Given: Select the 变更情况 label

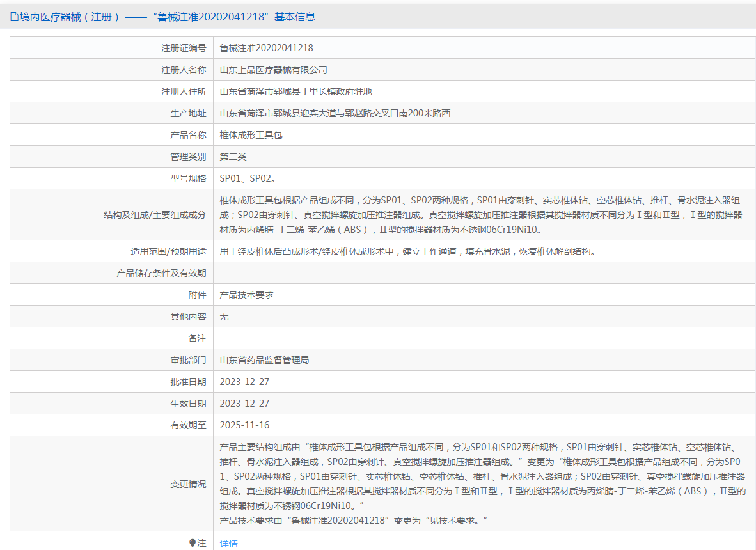Looking at the screenshot, I should 188,484.
